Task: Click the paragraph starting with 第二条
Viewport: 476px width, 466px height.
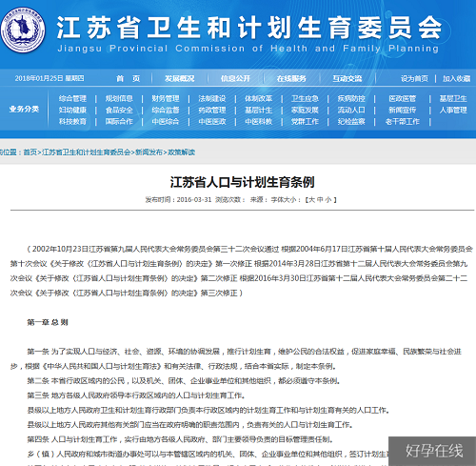Action: pos(184,381)
